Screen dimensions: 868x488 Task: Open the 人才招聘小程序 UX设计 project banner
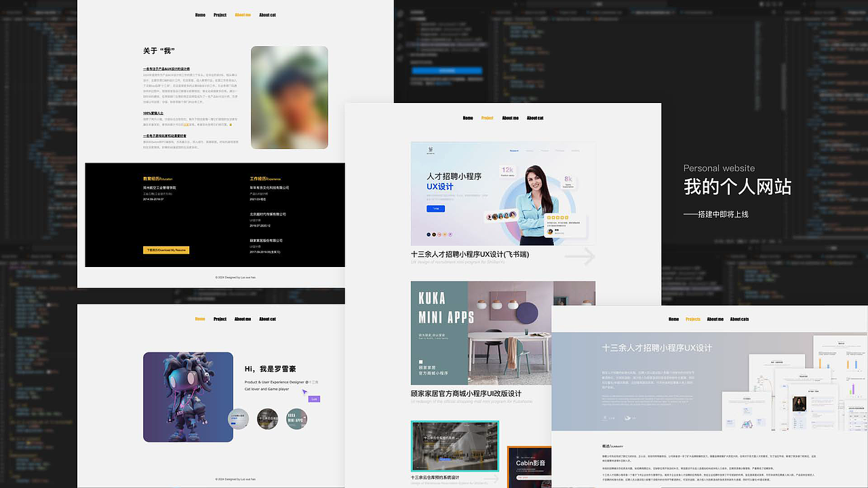point(503,193)
